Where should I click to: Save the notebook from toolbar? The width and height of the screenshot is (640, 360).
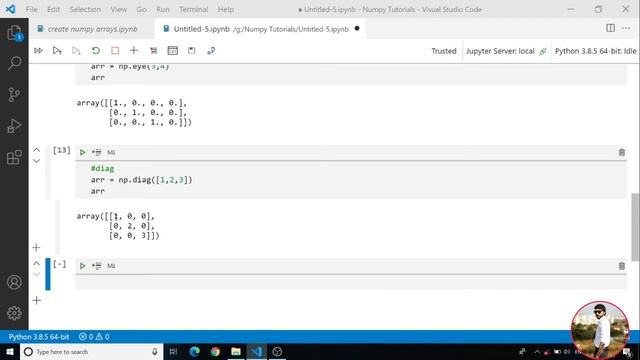191,51
